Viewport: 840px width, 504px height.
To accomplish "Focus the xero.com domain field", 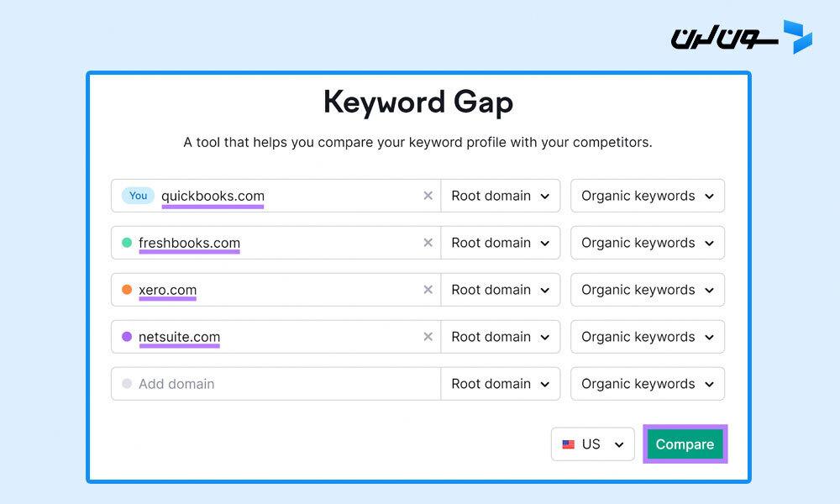I will (x=276, y=290).
